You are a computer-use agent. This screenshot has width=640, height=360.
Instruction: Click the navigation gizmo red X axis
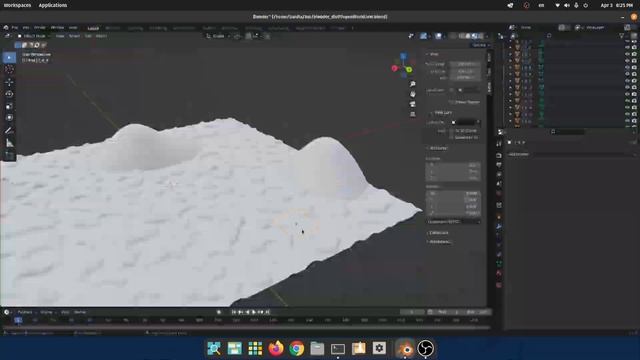click(394, 68)
